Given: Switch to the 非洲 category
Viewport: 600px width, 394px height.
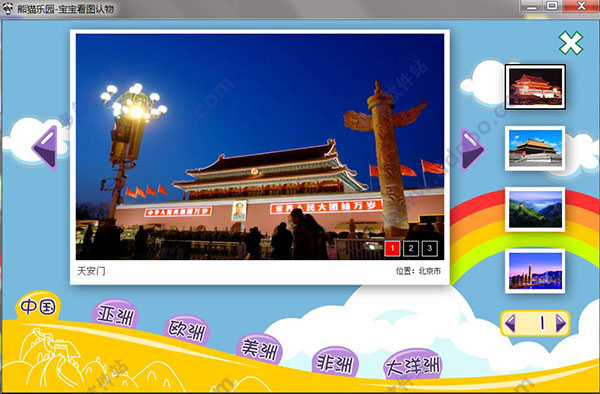Looking at the screenshot, I should click(335, 363).
